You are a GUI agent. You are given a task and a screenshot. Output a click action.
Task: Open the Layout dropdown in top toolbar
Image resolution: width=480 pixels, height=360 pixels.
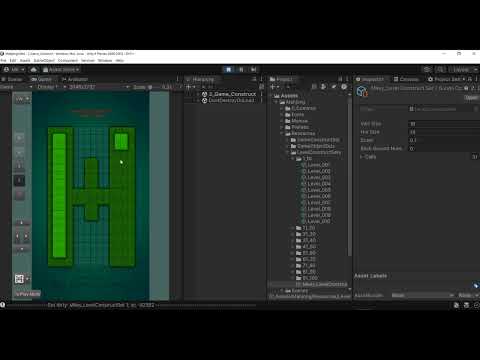pos(464,70)
